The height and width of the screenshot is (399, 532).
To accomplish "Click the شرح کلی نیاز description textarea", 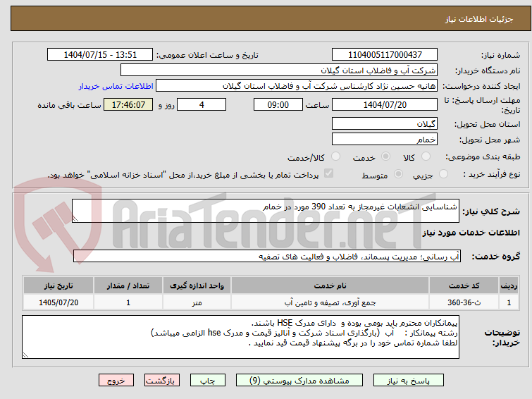I will [266, 211].
